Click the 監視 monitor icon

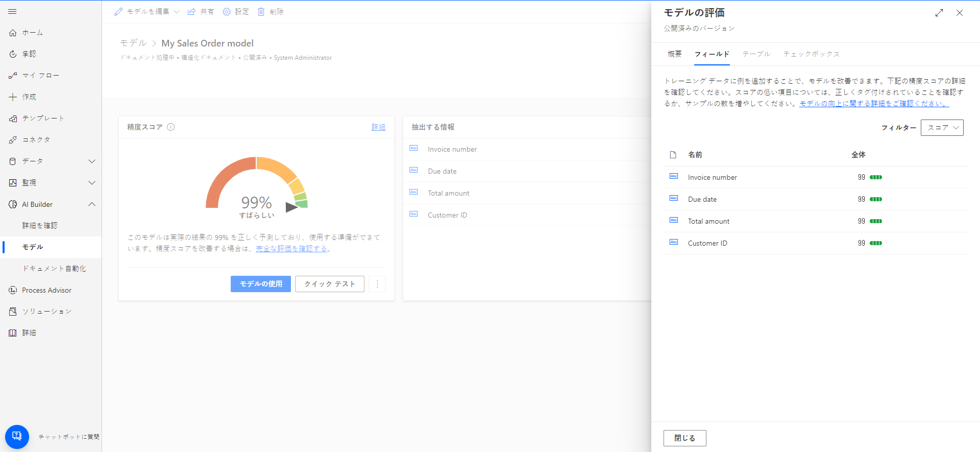point(13,183)
